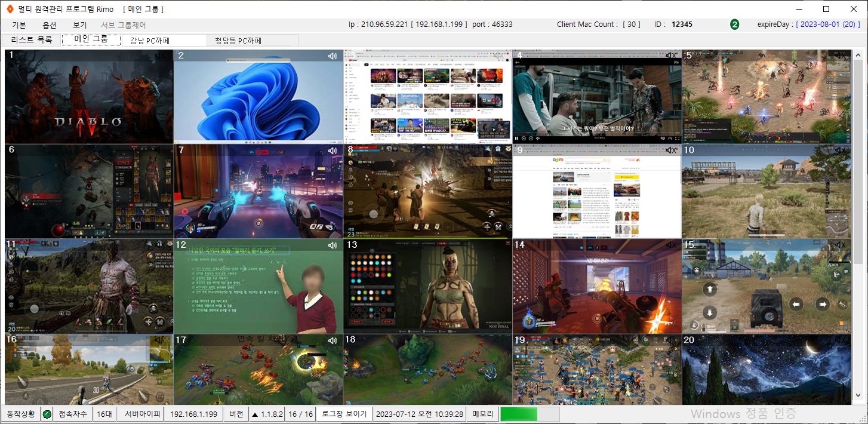868x424 pixels.
Task: Click the 로그창 보이기 button
Action: 344,414
